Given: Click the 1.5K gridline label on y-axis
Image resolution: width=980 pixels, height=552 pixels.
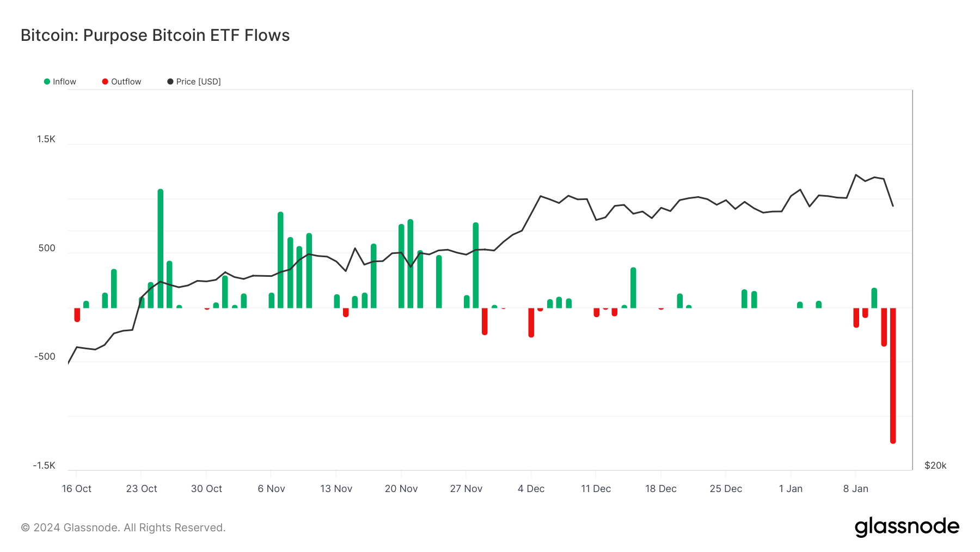Looking at the screenshot, I should (x=47, y=139).
